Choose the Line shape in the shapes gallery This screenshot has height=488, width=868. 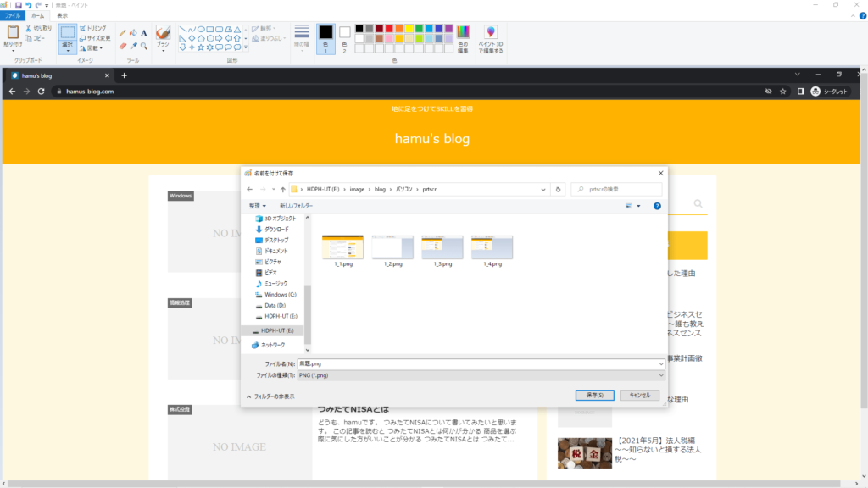coord(183,30)
